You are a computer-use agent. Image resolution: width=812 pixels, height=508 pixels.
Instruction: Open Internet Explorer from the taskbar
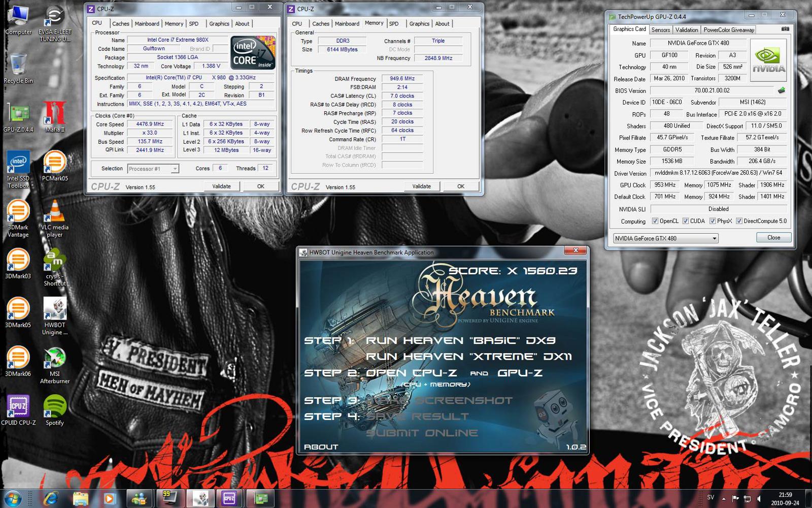pos(50,498)
